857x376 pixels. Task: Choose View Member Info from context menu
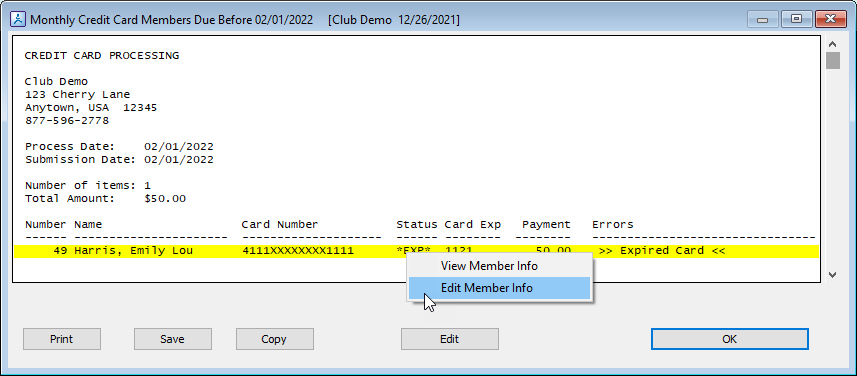(489, 266)
